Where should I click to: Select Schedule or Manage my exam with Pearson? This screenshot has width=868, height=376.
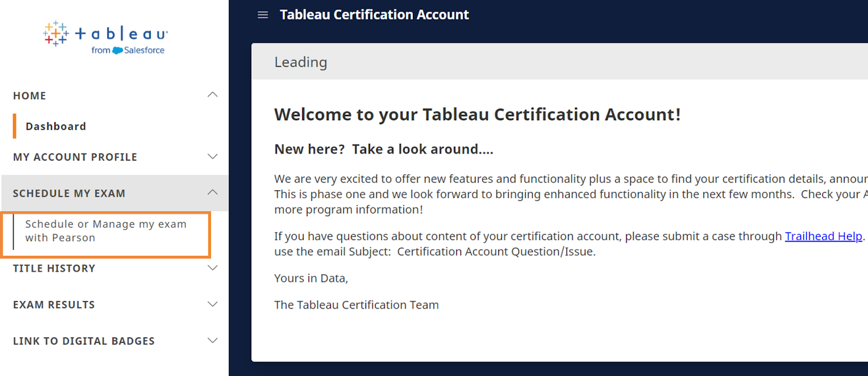106,231
